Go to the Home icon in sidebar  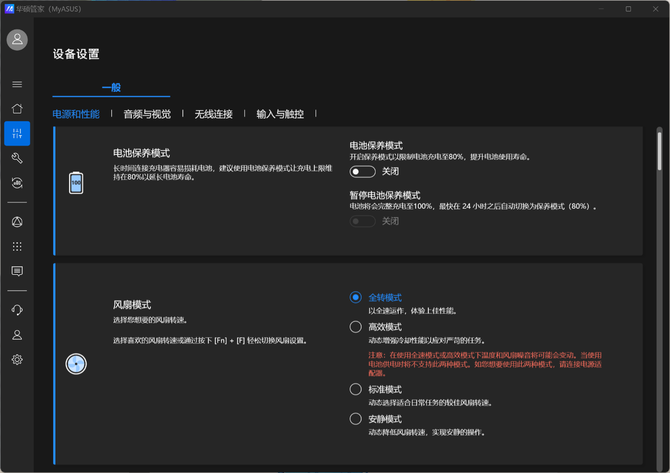point(17,109)
